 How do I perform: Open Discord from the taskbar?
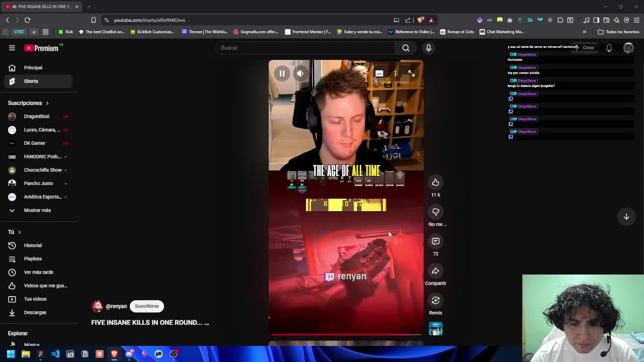(129, 354)
